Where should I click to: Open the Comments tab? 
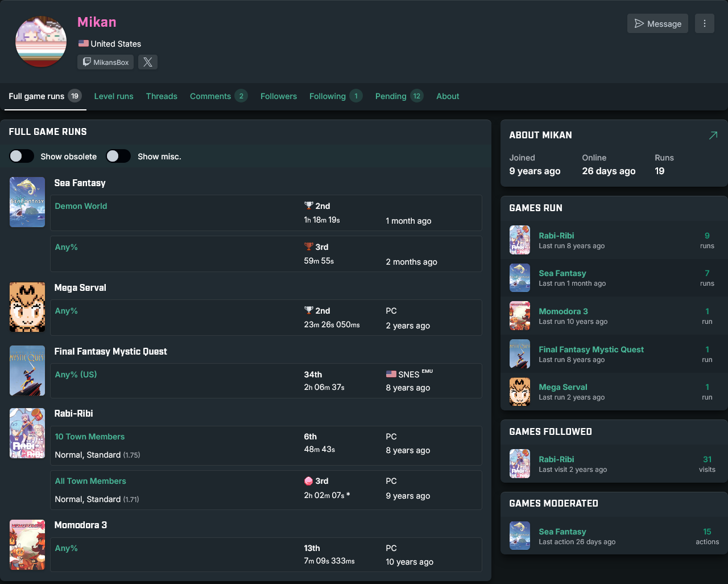click(218, 96)
